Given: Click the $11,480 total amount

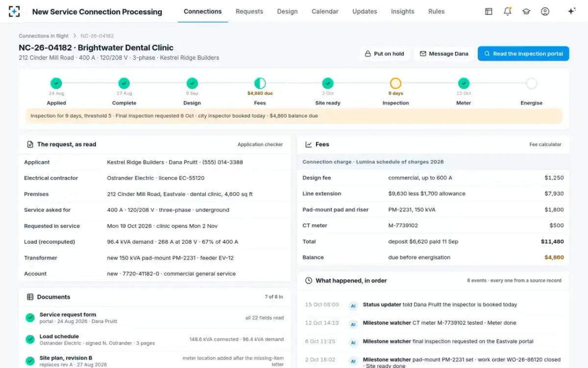Looking at the screenshot, I should click(552, 241).
